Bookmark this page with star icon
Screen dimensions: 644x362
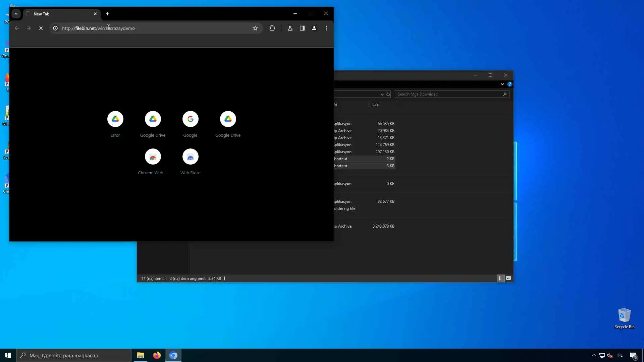255,28
